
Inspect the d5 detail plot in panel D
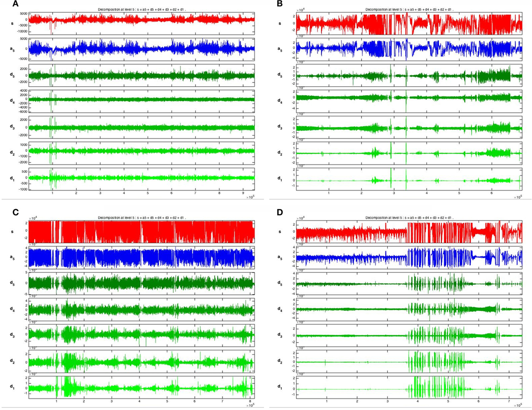pyautogui.click(x=409, y=284)
